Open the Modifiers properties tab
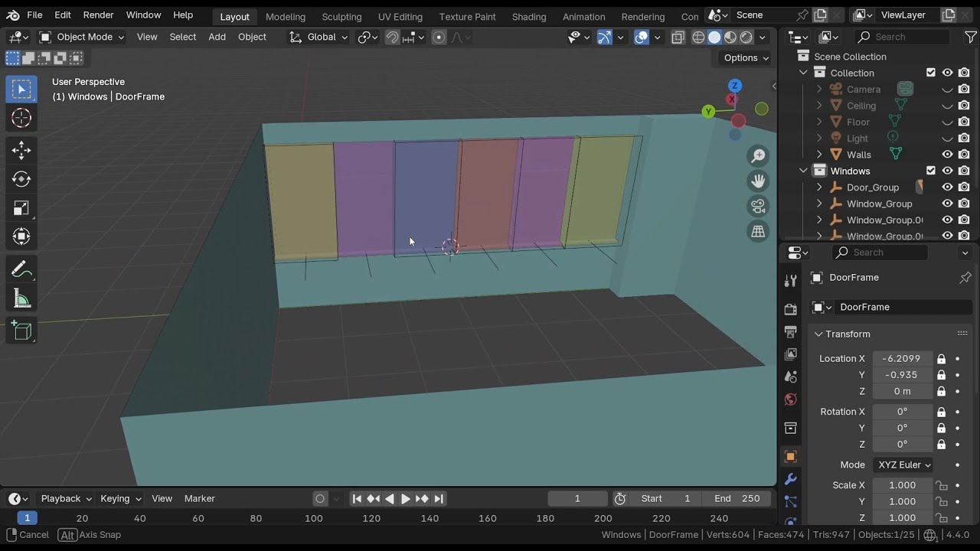 pos(790,480)
